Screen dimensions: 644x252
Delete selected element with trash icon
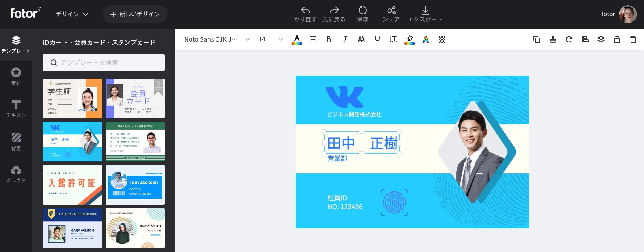[633, 40]
